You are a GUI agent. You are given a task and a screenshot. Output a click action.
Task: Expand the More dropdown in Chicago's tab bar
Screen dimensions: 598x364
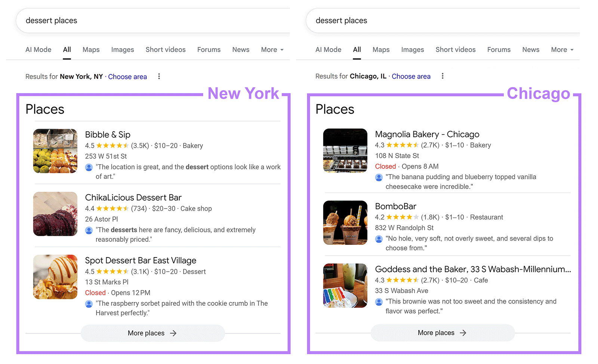pyautogui.click(x=562, y=49)
